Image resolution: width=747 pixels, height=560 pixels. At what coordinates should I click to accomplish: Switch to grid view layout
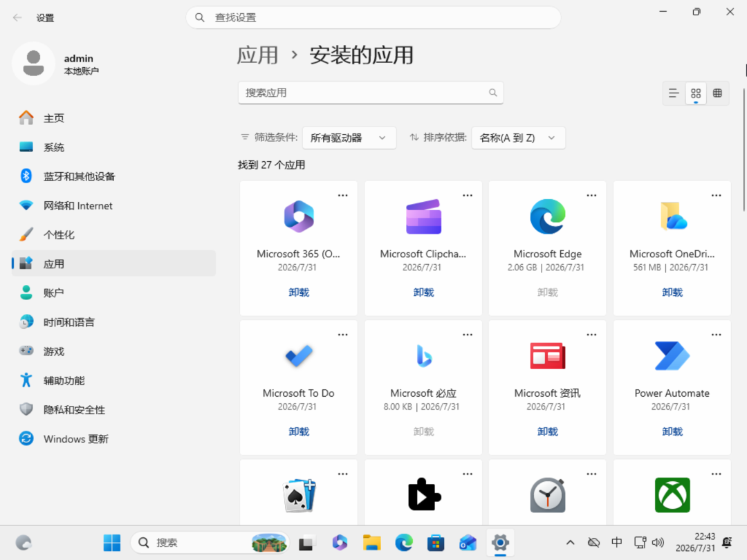tap(696, 93)
